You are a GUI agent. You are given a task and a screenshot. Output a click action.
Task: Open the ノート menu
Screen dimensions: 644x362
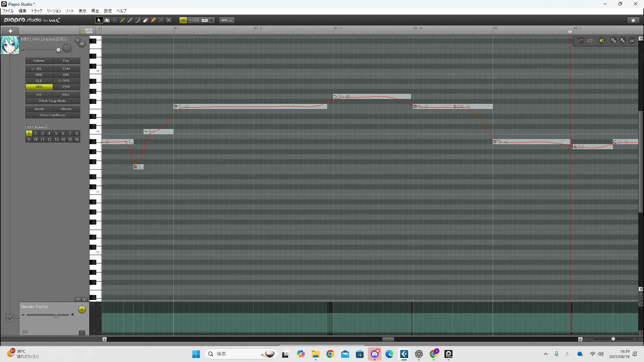click(x=69, y=11)
